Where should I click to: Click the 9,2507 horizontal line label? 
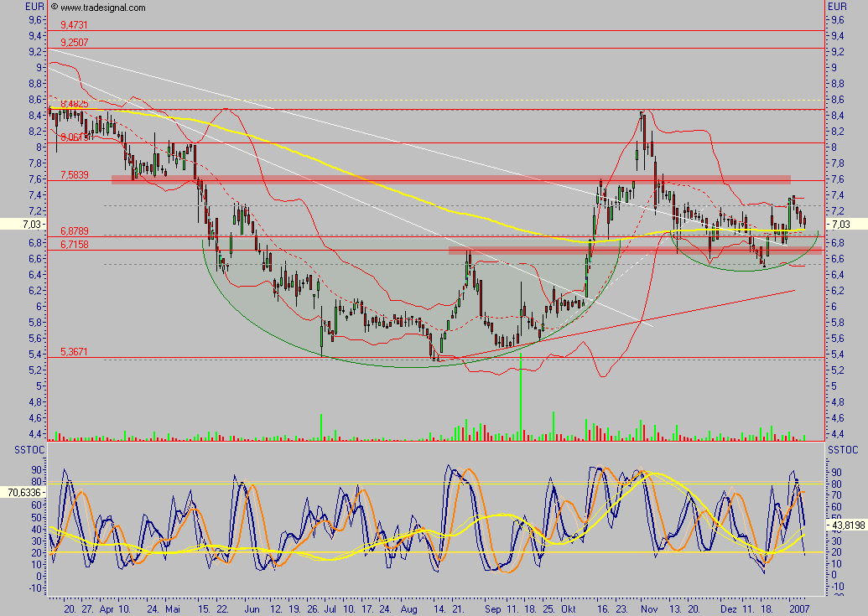tap(74, 41)
